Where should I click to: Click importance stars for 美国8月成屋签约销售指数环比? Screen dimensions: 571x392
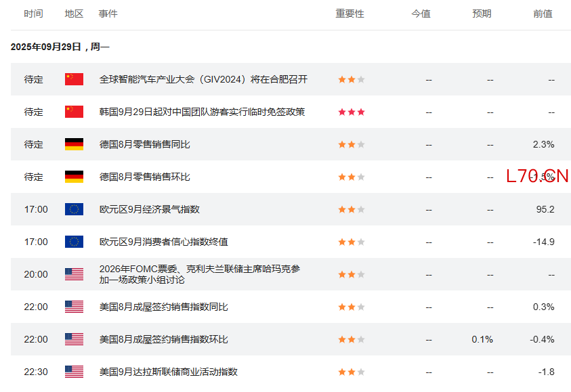tap(352, 339)
